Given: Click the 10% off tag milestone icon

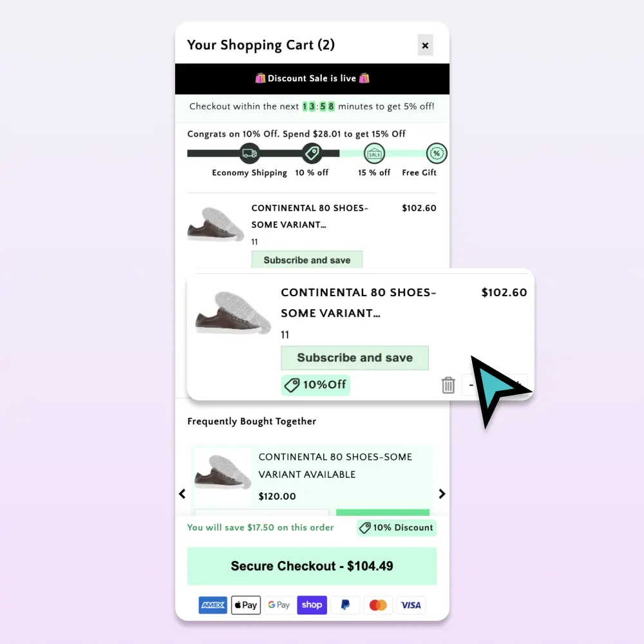Looking at the screenshot, I should pyautogui.click(x=312, y=153).
